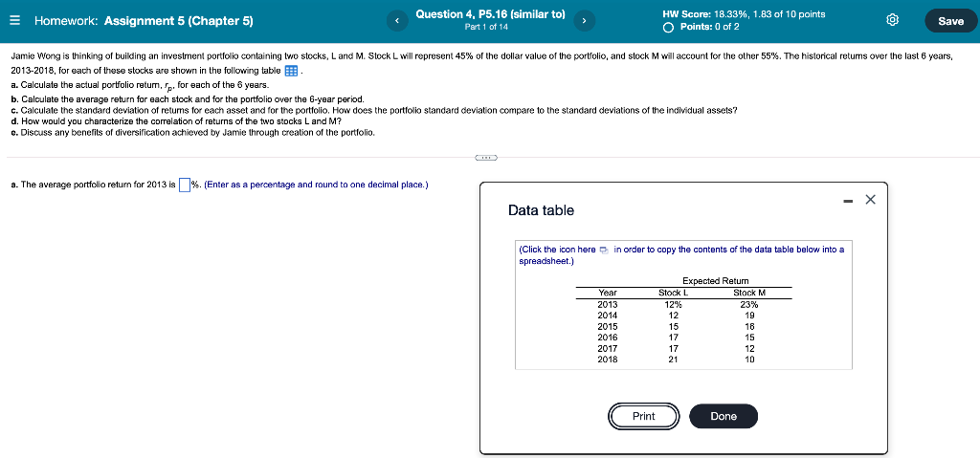Click the Stock M value 19 for 2014
This screenshot has height=458, width=980.
click(749, 316)
